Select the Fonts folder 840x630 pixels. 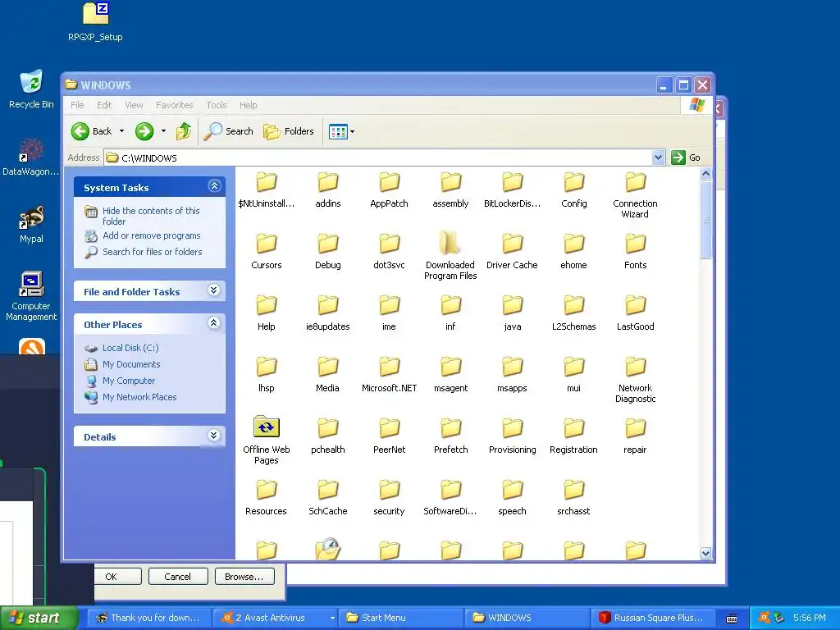[x=636, y=253]
